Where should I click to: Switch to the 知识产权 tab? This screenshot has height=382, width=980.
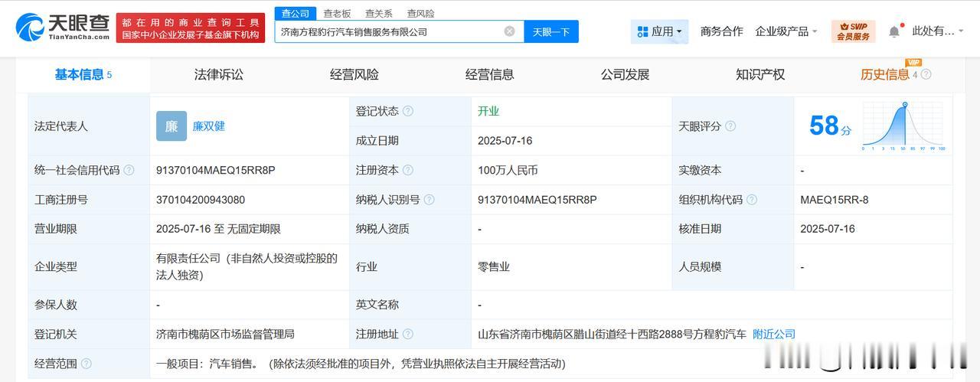click(760, 74)
